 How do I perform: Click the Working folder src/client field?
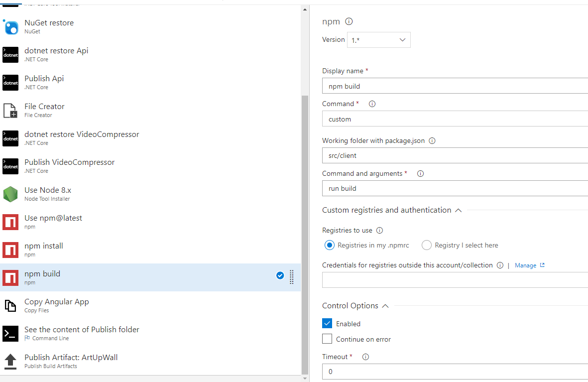pos(455,155)
